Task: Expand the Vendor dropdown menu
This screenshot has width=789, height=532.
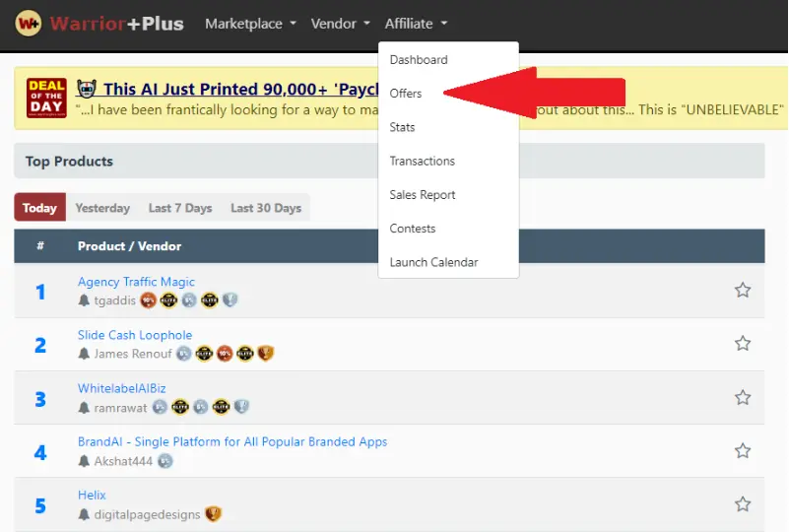Action: (x=340, y=24)
